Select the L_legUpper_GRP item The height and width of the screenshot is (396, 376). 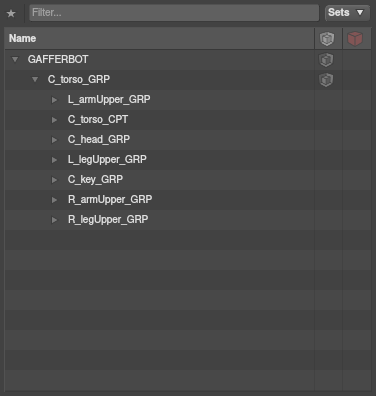pyautogui.click(x=107, y=159)
